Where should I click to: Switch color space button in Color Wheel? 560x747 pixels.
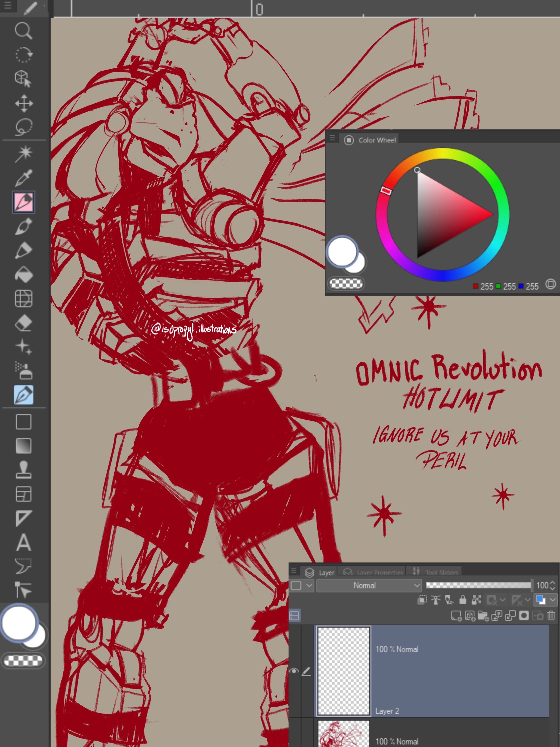point(550,284)
